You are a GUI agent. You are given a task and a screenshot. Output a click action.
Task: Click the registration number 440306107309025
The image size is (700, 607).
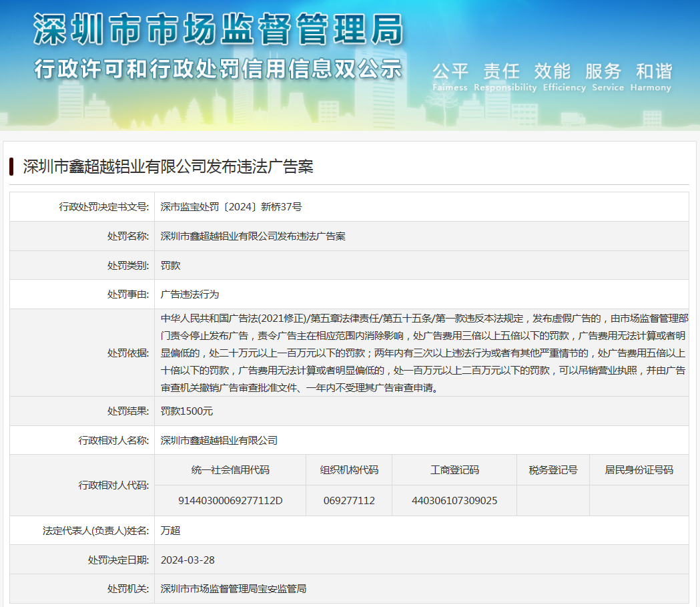454,501
